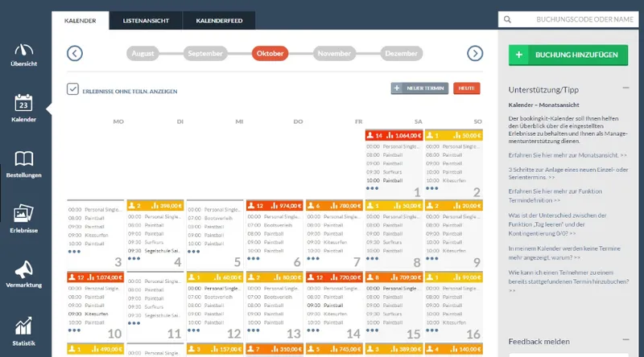Screen dimensions: 644x357
Task: Open the Vermarktung megaphone icon
Action: [24, 269]
